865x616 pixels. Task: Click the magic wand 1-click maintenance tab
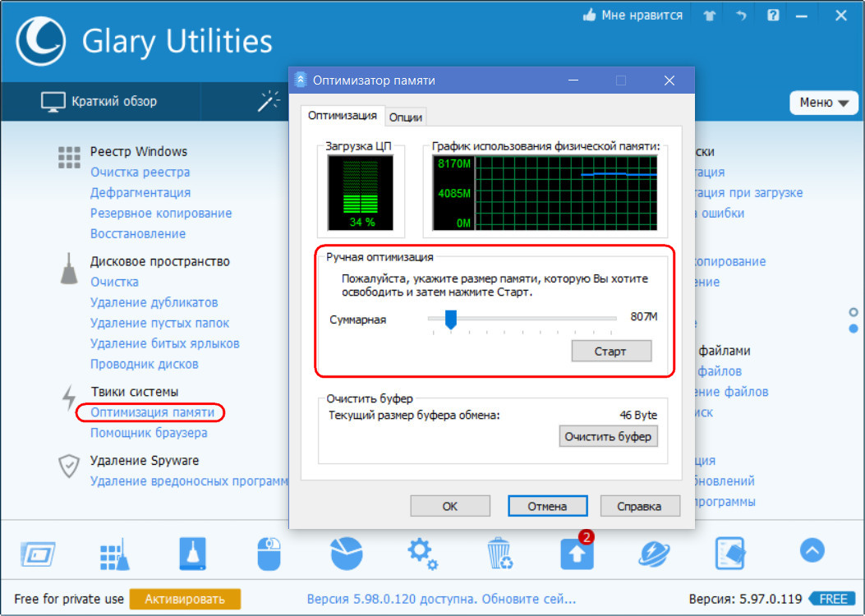point(269,102)
